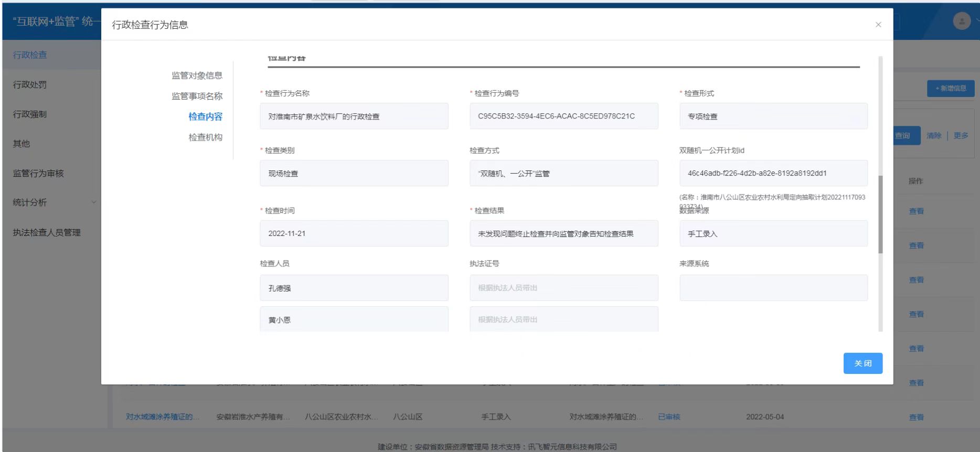Screen dimensions: 980x452
Task: Open the 检查结果 dropdown field
Action: (x=563, y=234)
